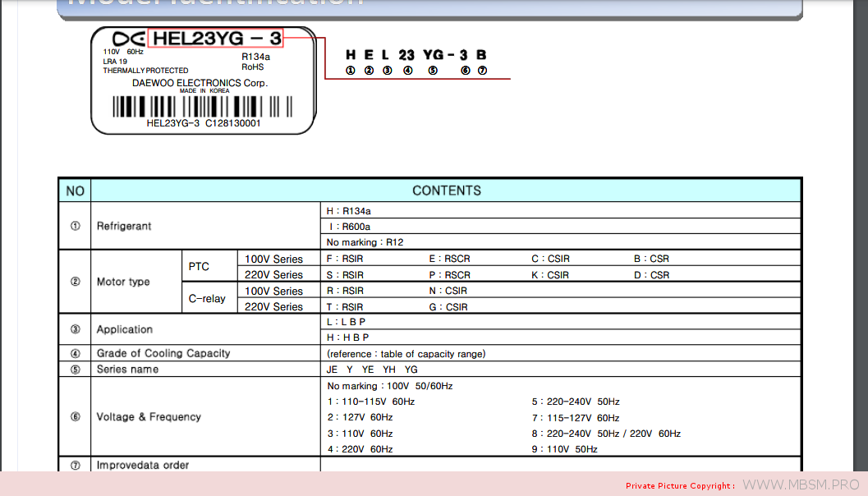Select circled number 7 below letter B
This screenshot has height=496, width=868.
click(x=482, y=71)
